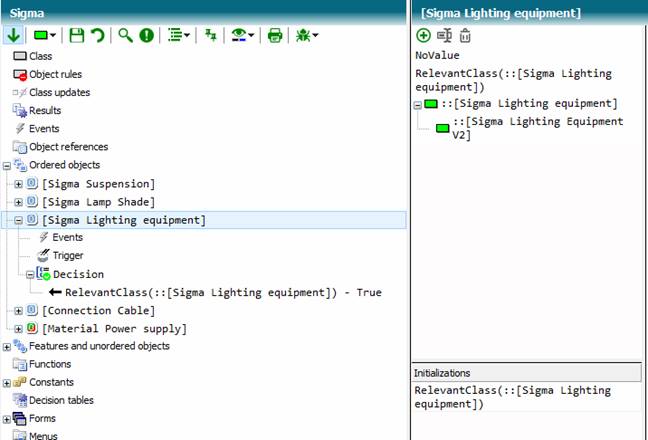Viewport: 648px width, 440px height.
Task: Open the Functions node
Action: [50, 364]
